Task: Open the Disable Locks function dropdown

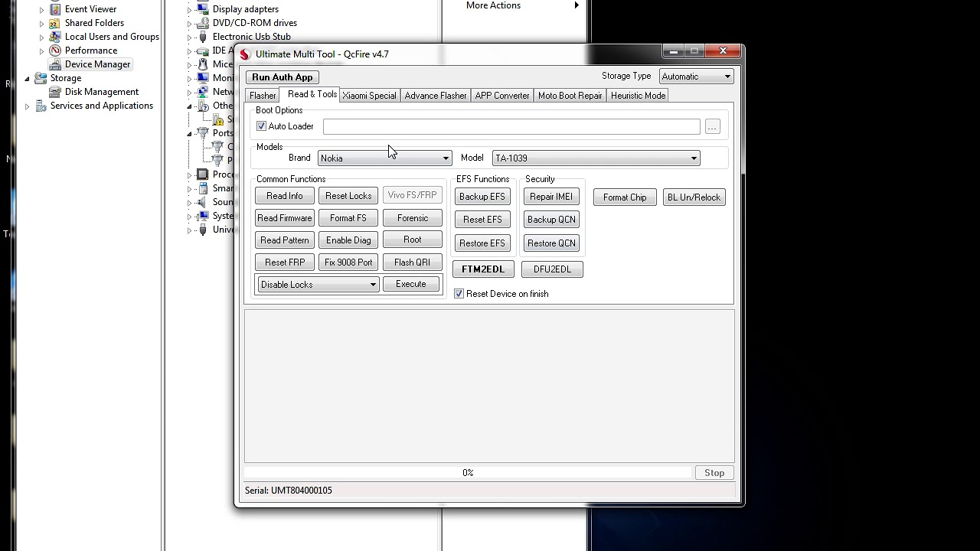Action: (318, 285)
